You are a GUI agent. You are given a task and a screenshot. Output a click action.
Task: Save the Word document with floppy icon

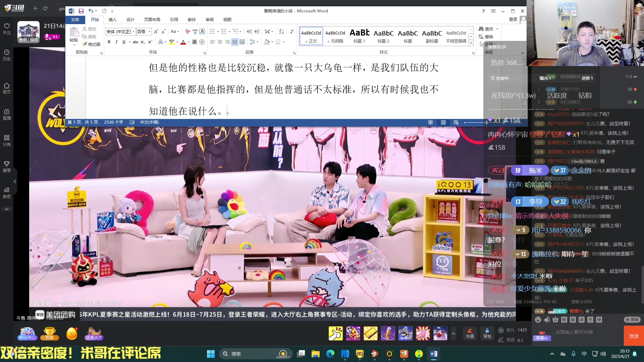click(81, 11)
